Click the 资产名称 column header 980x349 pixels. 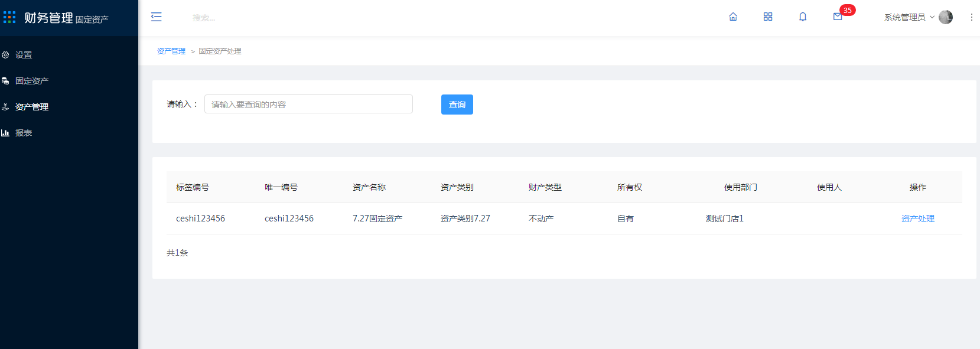(369, 187)
